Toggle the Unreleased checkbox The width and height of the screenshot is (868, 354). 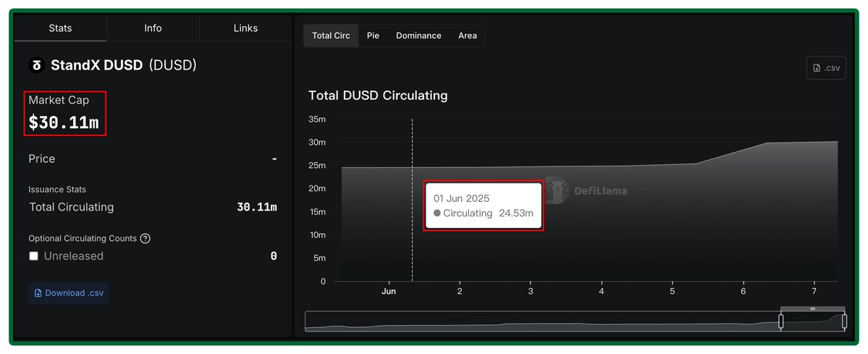pos(34,256)
